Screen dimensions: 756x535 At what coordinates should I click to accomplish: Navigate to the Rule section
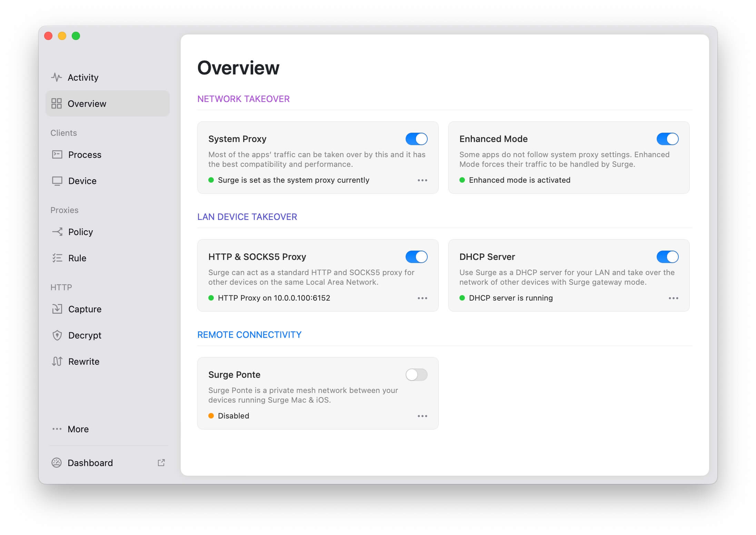coord(108,258)
